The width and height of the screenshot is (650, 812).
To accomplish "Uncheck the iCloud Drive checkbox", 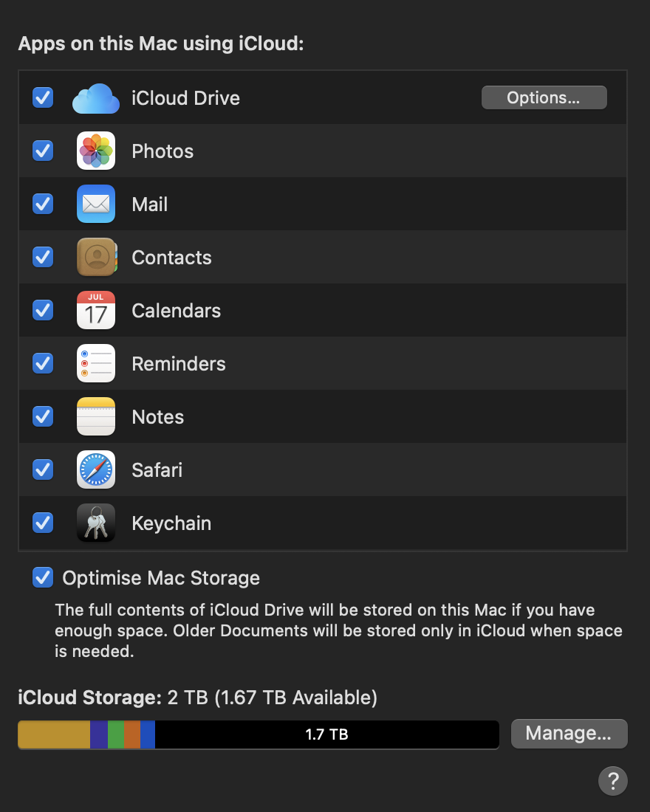I will coord(43,97).
